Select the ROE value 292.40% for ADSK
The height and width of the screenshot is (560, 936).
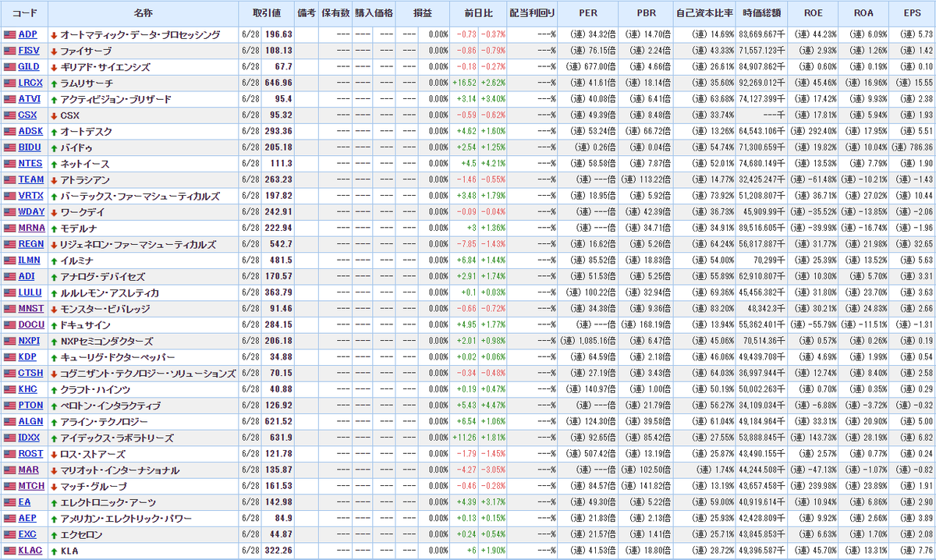(x=821, y=132)
